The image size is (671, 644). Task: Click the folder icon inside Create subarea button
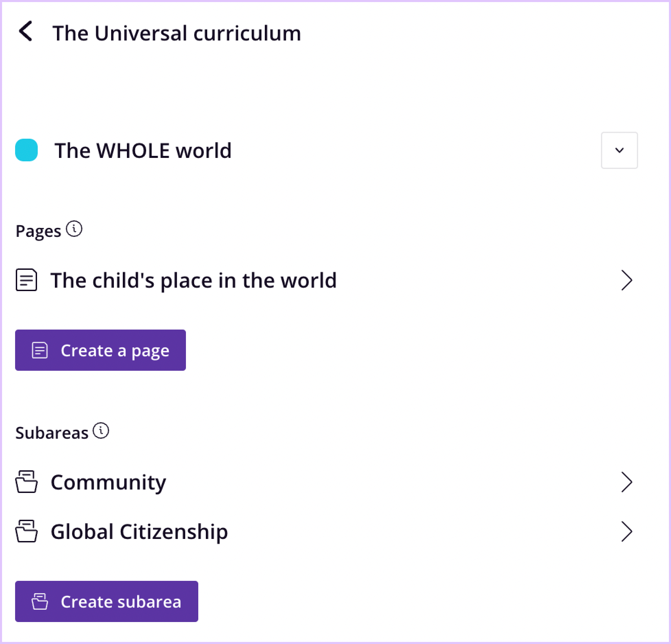click(x=40, y=601)
